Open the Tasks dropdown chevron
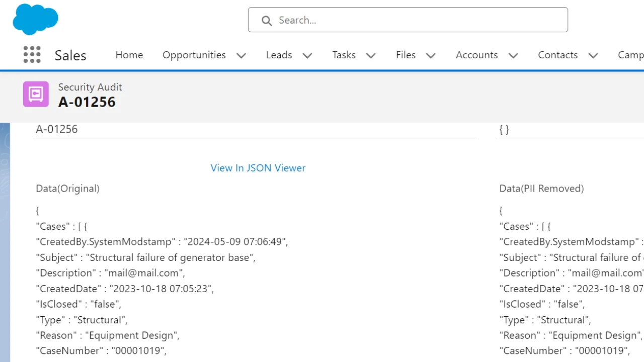The image size is (644, 362). pos(371,55)
